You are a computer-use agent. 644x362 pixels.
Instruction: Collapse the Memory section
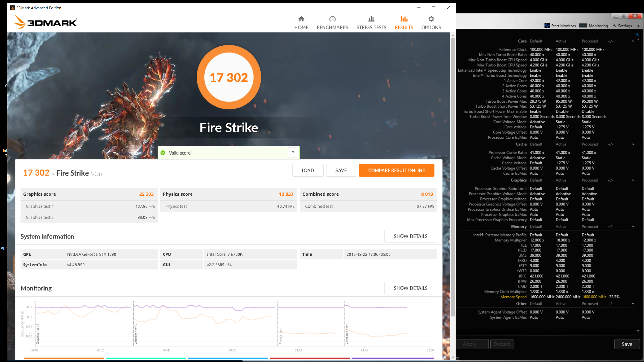pos(633,226)
